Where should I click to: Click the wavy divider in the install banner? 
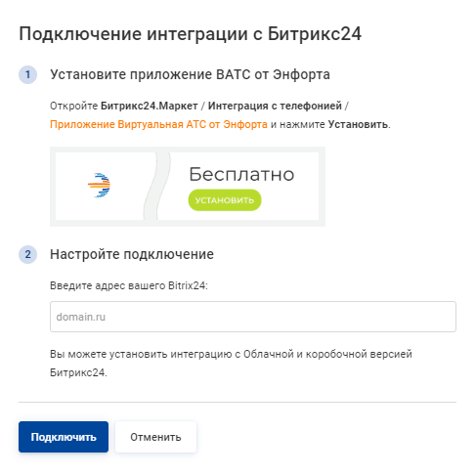pos(157,187)
